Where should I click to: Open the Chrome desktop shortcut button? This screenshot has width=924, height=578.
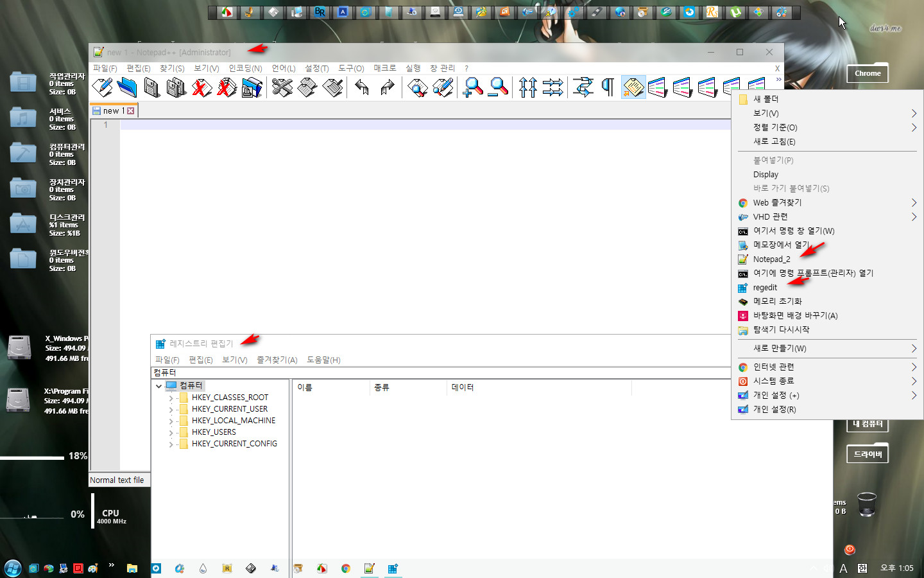coord(868,73)
